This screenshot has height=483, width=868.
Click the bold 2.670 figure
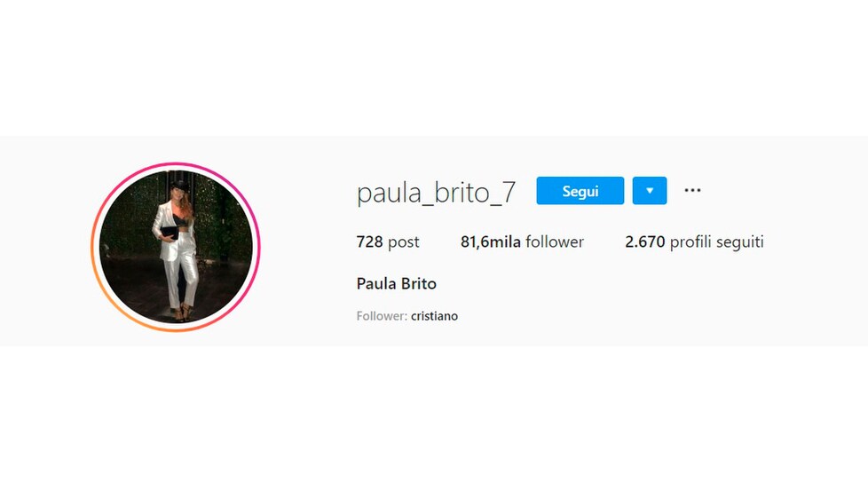645,241
